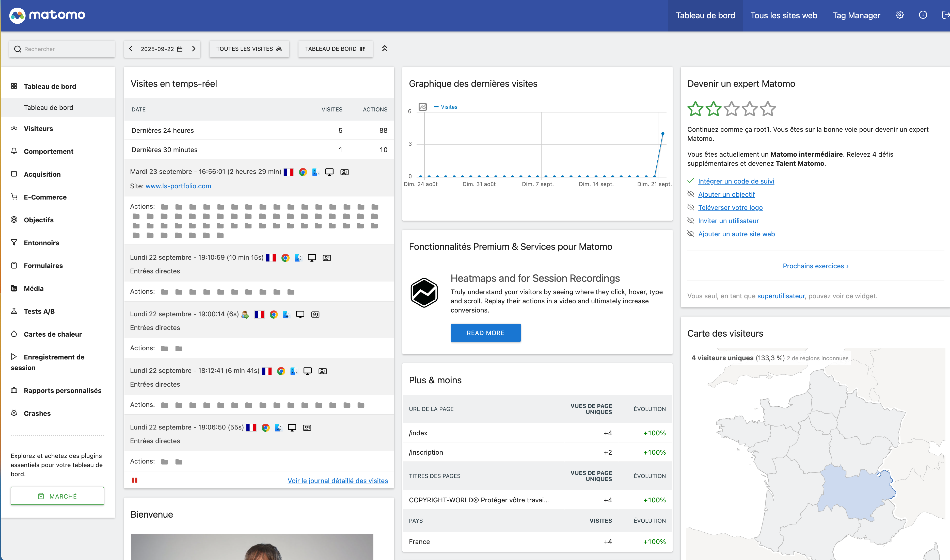Toggle the eye icon beside Ajouter un autre site web
Image resolution: width=950 pixels, height=560 pixels.
click(x=691, y=234)
